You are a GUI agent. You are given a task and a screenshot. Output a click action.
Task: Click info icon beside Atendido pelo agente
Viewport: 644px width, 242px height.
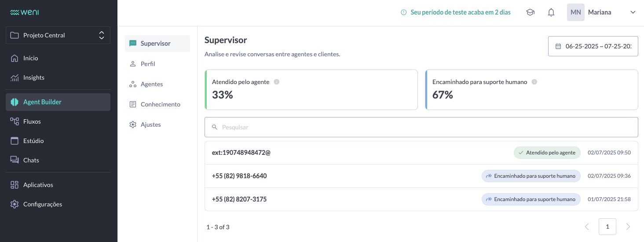tap(277, 82)
